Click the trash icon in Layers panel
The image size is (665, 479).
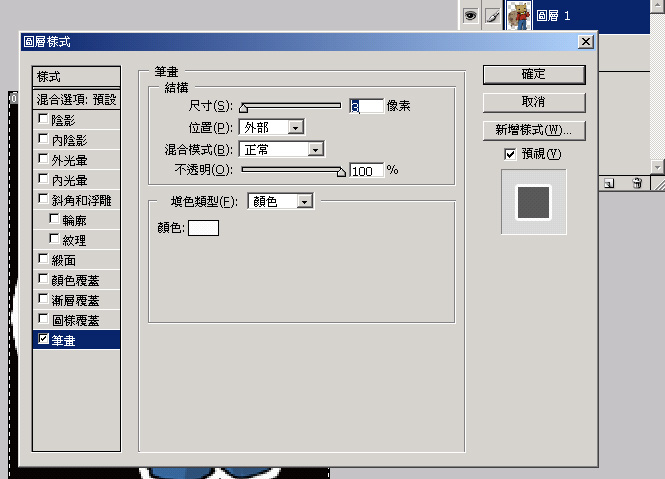(637, 183)
